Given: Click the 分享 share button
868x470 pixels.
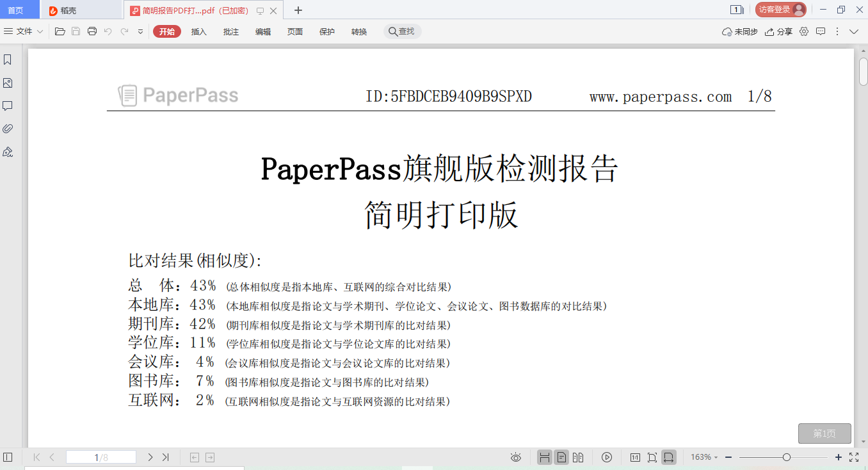Looking at the screenshot, I should click(x=778, y=31).
